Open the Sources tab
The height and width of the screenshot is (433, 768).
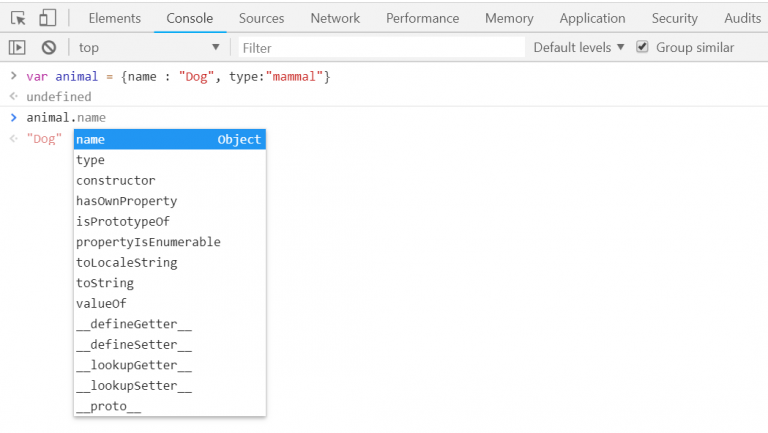coord(261,18)
